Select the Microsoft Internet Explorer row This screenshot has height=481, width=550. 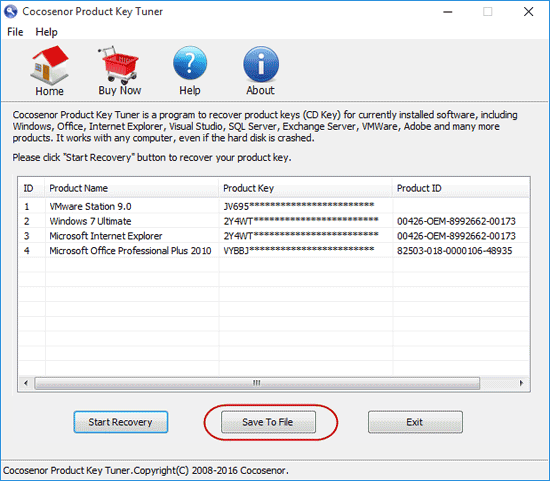(274, 236)
